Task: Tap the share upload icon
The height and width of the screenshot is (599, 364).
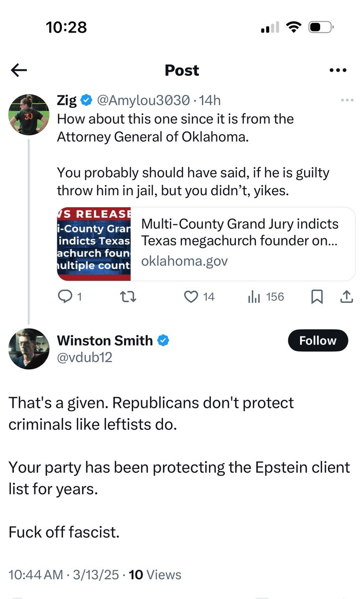Action: click(x=347, y=297)
